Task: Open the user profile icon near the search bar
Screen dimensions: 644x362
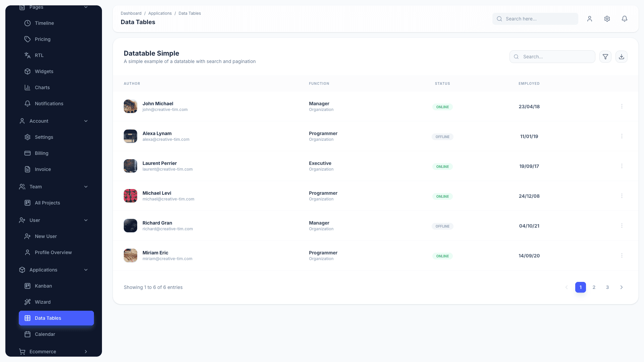Action: tap(590, 19)
